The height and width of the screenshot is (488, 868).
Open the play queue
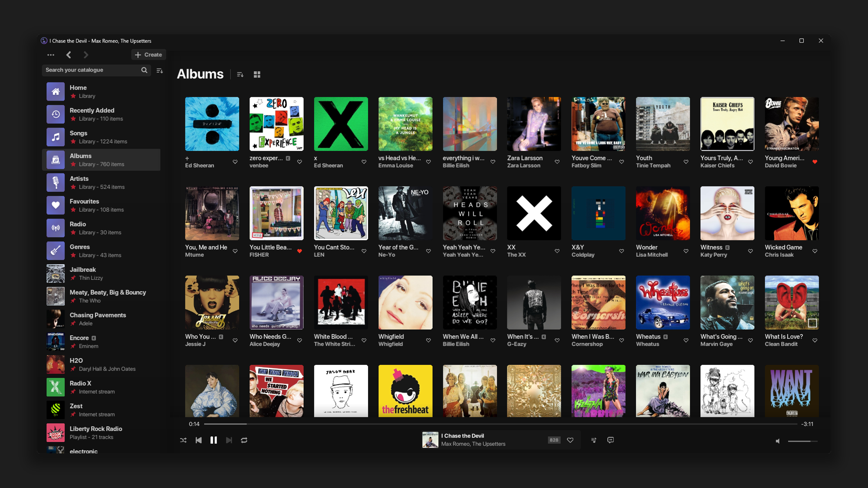(594, 440)
